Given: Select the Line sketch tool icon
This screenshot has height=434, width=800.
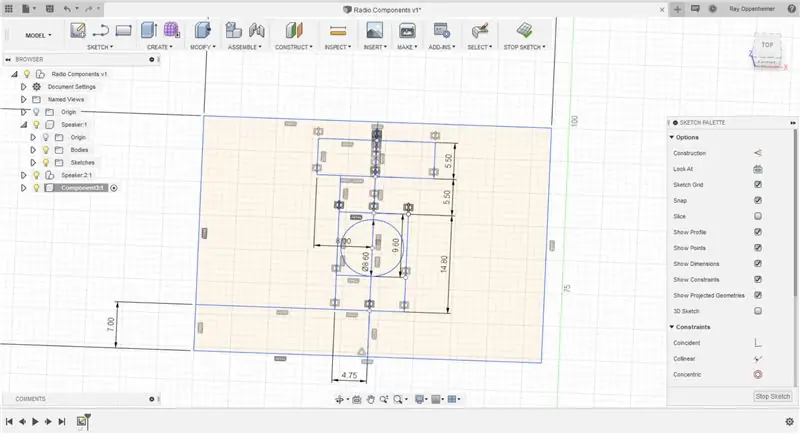Looking at the screenshot, I should [x=101, y=31].
